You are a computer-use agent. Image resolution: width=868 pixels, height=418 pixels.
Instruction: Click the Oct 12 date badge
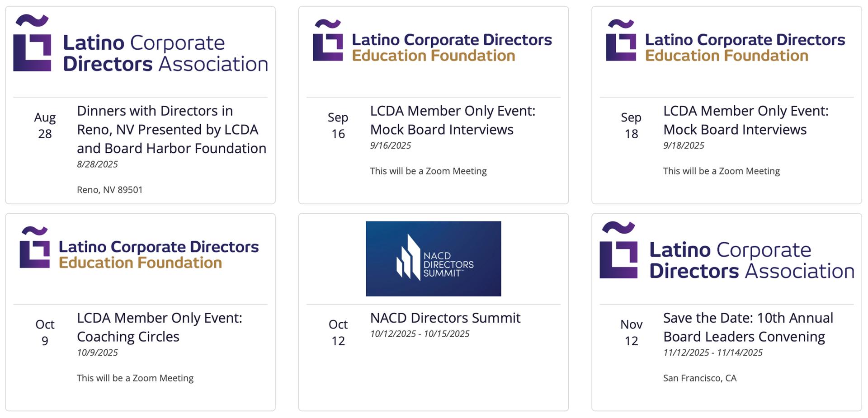coord(338,332)
